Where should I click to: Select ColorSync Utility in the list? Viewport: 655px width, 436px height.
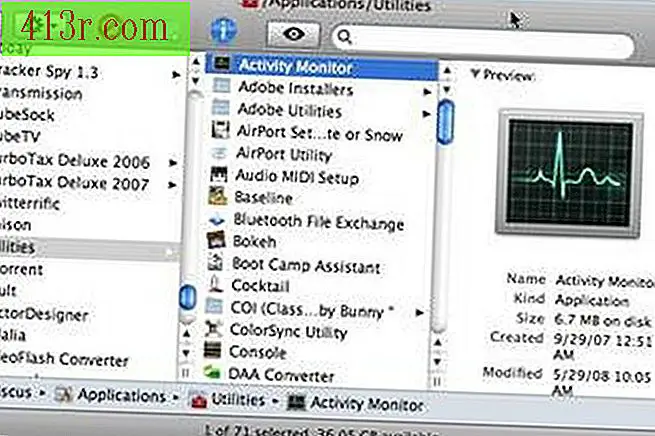coord(289,332)
